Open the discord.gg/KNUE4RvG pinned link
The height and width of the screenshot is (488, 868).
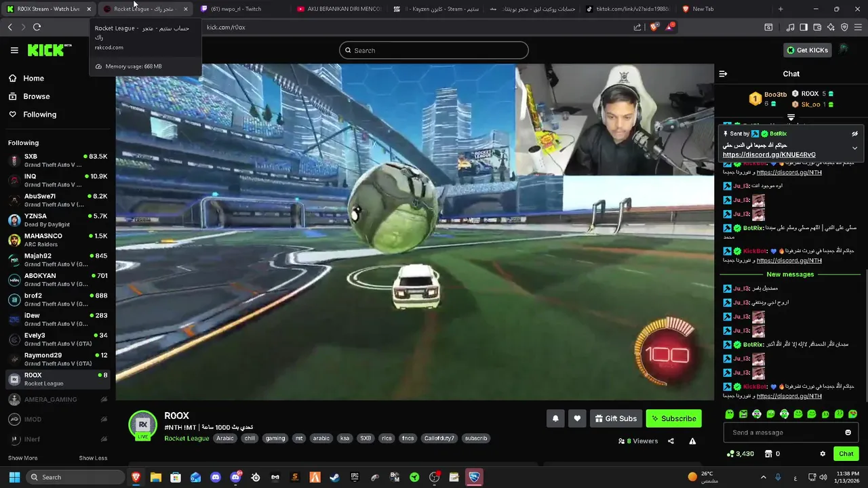(769, 155)
